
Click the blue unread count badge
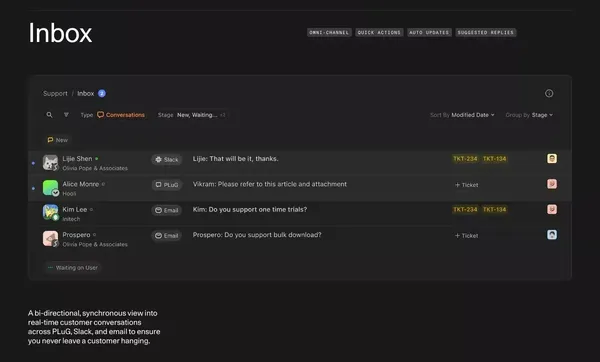click(102, 93)
